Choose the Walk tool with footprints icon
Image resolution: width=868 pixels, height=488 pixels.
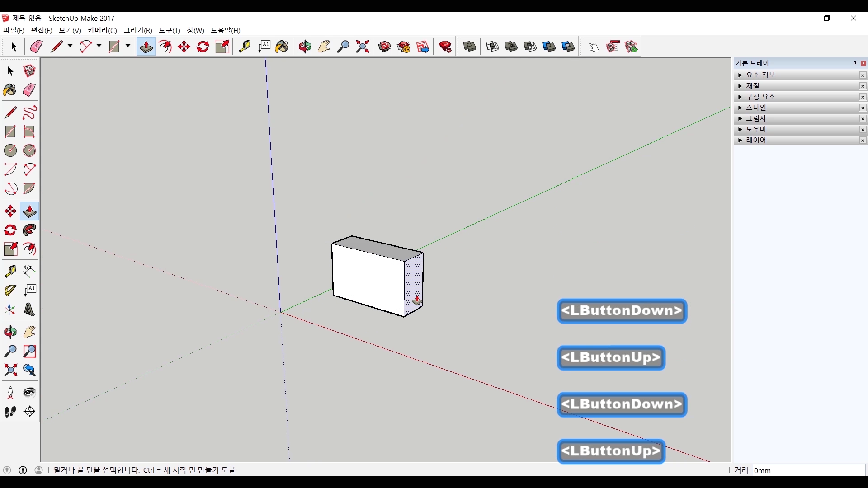click(10, 412)
